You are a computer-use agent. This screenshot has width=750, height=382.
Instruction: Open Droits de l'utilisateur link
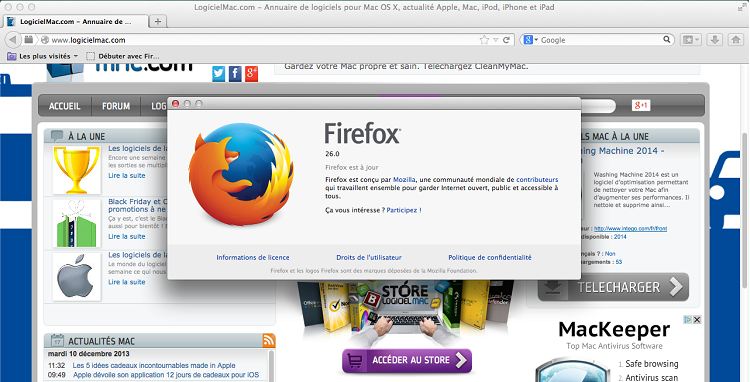click(x=369, y=257)
